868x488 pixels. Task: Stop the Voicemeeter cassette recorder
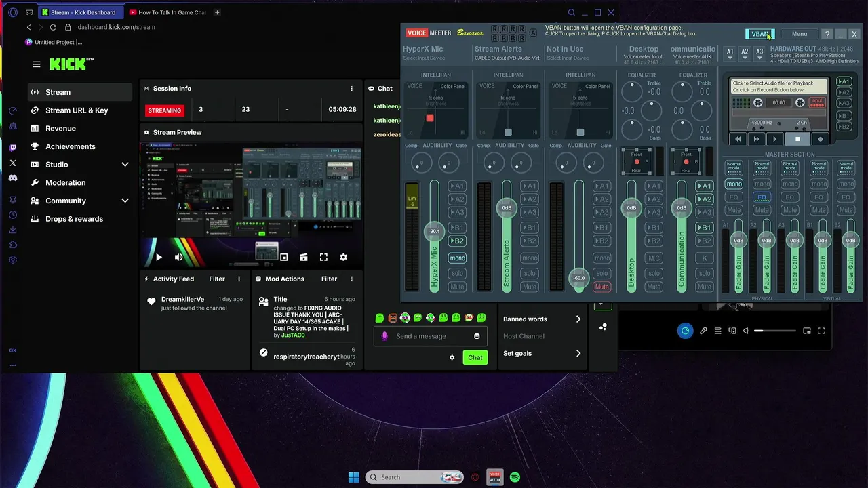(797, 139)
